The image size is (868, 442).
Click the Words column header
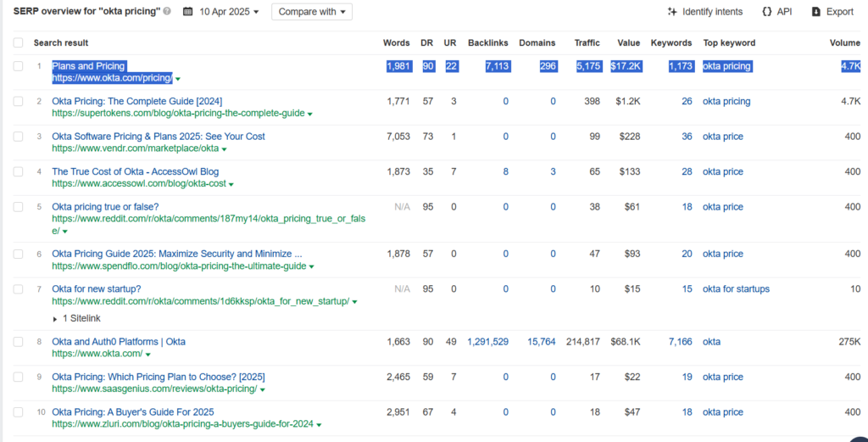click(397, 42)
